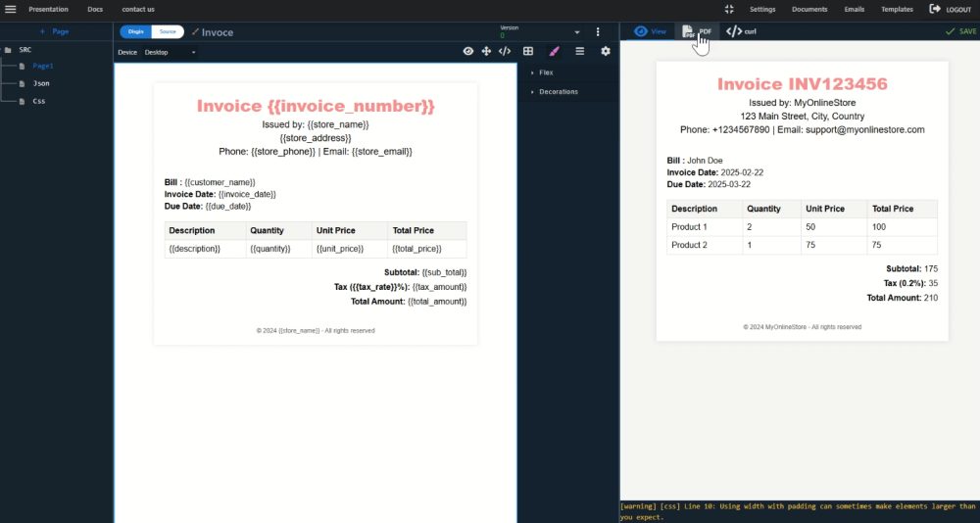The height and width of the screenshot is (523, 980).
Task: Select the {{store_address}} line in editor
Action: click(316, 138)
